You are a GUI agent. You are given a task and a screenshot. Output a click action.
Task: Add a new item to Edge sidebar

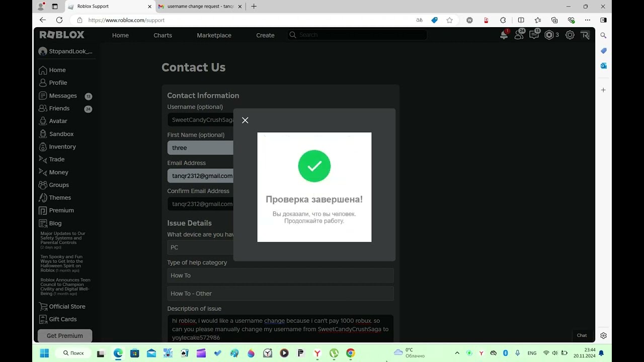603,90
